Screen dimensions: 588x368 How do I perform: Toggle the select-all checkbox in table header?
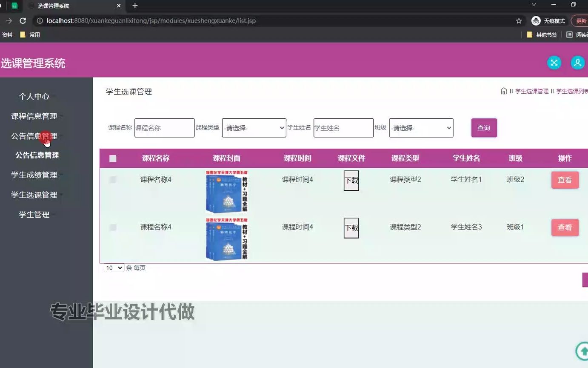point(113,158)
